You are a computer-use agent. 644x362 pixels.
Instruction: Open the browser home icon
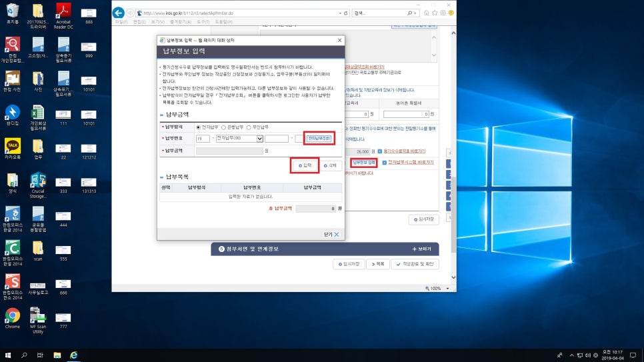pos(427,13)
